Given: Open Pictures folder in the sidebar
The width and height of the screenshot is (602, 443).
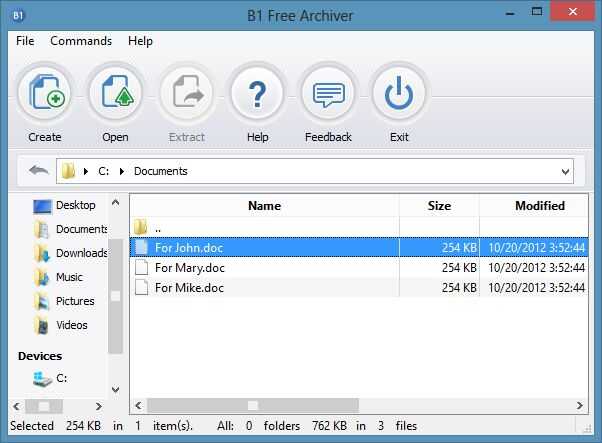Looking at the screenshot, I should point(64,301).
